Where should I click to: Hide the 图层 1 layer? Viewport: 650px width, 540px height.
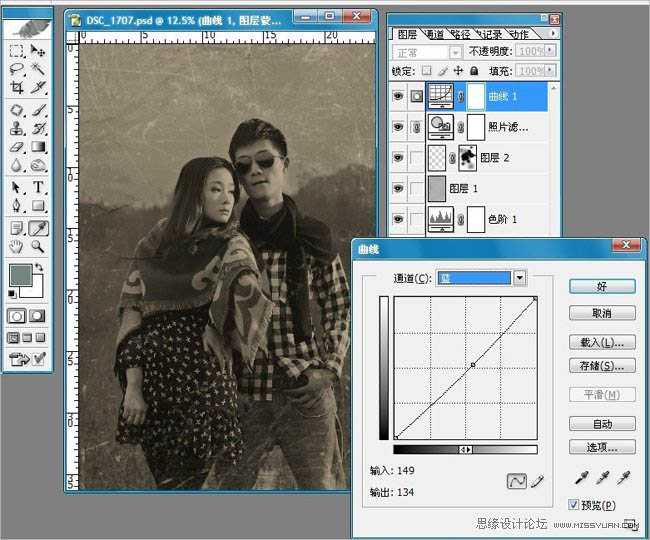[398, 188]
